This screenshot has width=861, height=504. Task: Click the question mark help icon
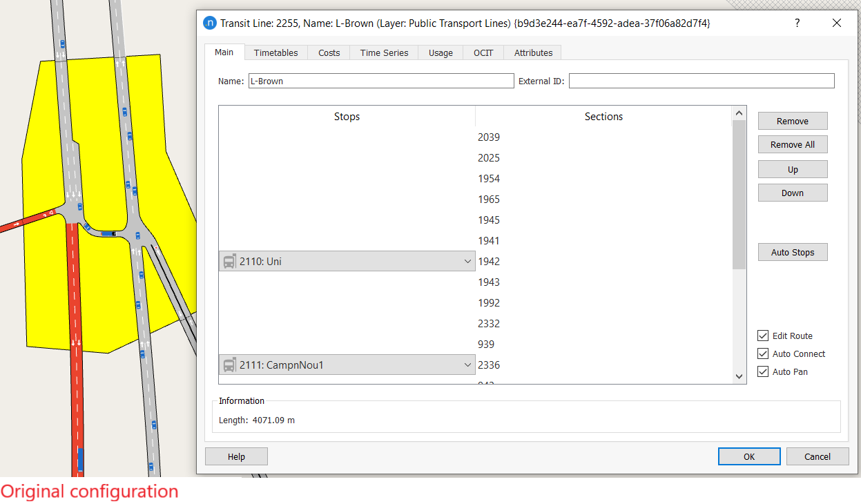click(x=797, y=23)
